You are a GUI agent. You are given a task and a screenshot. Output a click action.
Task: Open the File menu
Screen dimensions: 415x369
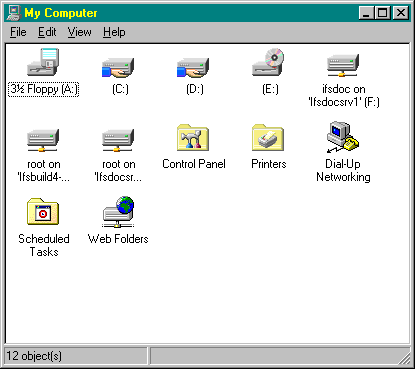coord(18,32)
